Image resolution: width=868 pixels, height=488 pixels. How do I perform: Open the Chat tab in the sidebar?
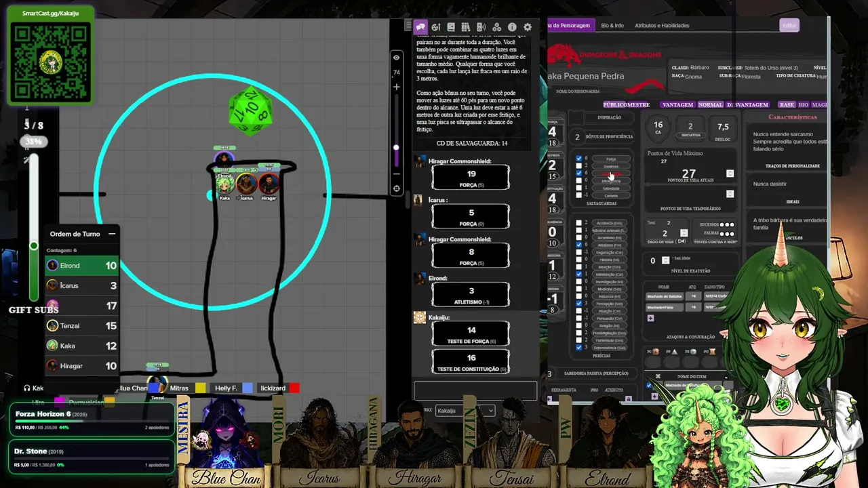click(420, 27)
